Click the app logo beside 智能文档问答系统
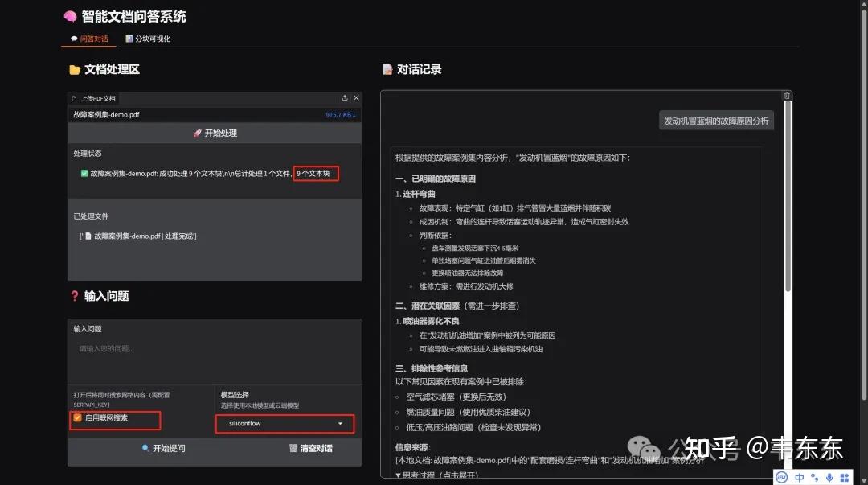Image resolution: width=868 pixels, height=485 pixels. 70,15
